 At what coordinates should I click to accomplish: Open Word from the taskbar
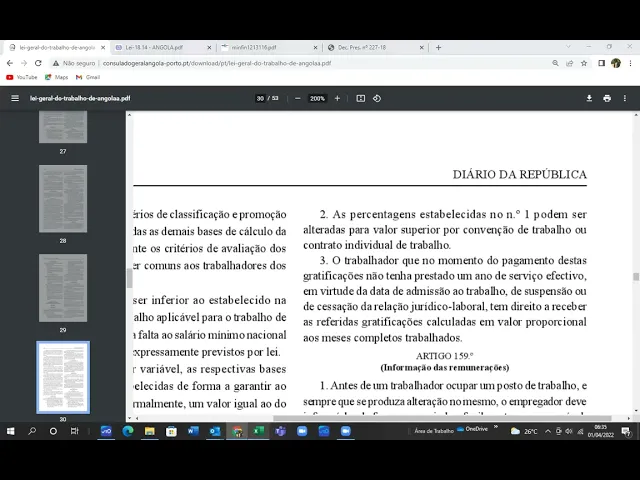[193, 431]
